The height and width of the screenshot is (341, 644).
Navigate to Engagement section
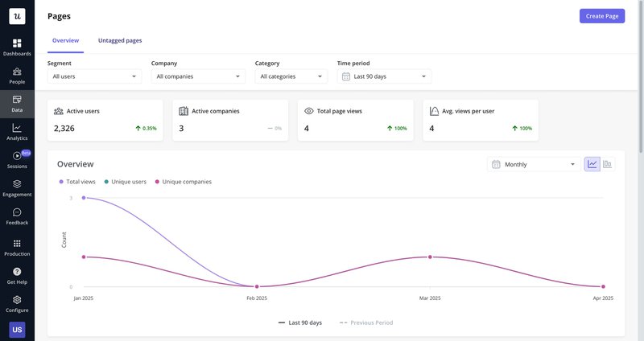[x=17, y=188]
